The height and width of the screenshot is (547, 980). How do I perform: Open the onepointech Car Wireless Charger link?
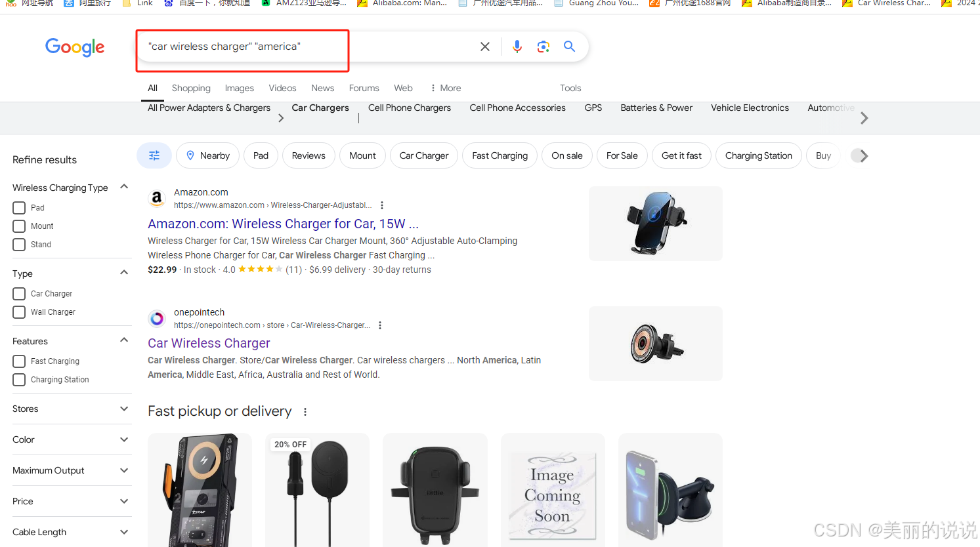[x=209, y=343]
